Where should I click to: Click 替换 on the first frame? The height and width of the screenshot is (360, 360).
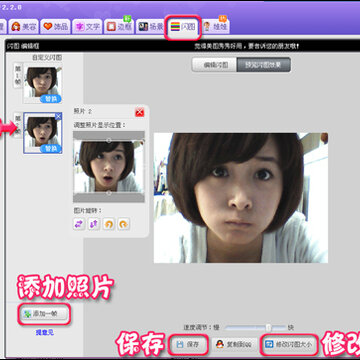[51, 99]
